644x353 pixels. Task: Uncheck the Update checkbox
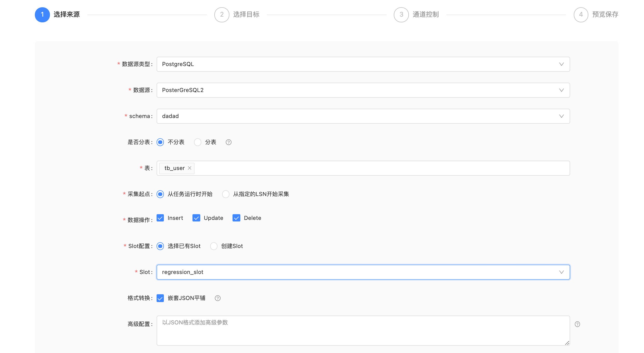(x=196, y=218)
